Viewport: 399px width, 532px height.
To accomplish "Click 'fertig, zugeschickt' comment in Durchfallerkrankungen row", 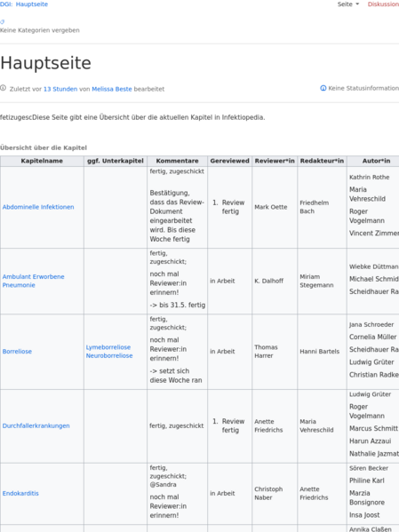I will pos(177,425).
